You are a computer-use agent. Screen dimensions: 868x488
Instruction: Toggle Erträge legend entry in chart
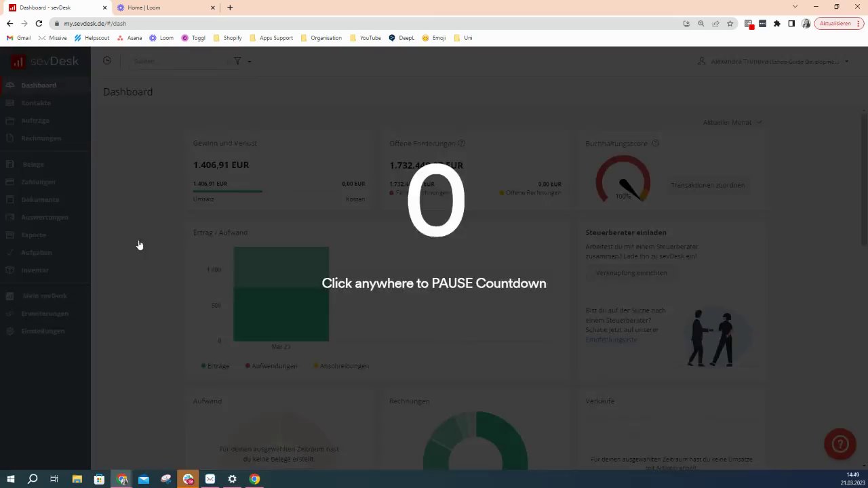216,366
